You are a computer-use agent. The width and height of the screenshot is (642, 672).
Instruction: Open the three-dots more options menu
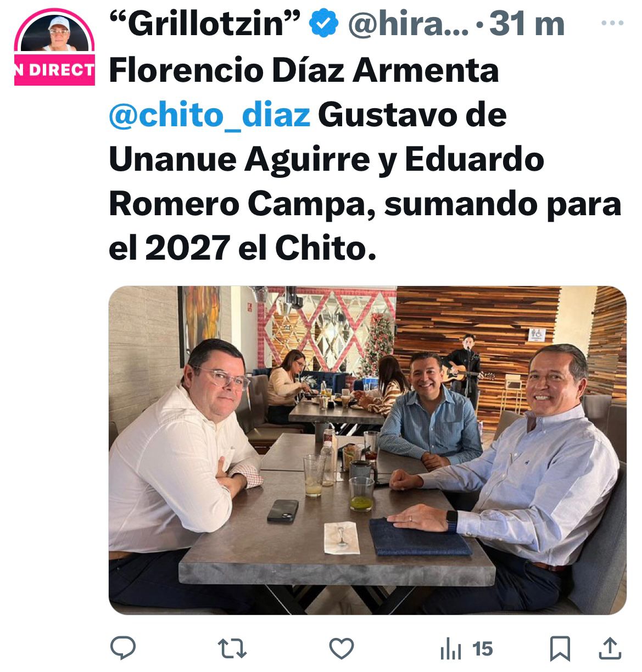pos(613,24)
